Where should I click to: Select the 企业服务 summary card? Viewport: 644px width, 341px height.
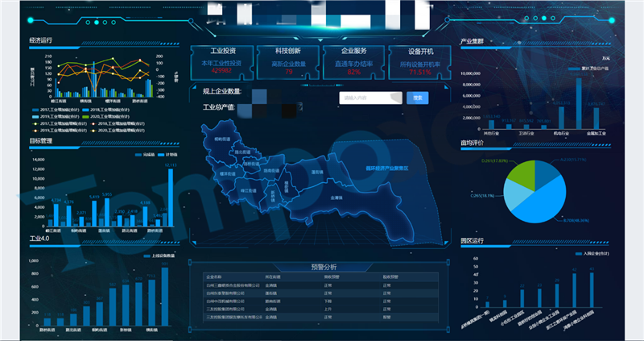pyautogui.click(x=353, y=61)
